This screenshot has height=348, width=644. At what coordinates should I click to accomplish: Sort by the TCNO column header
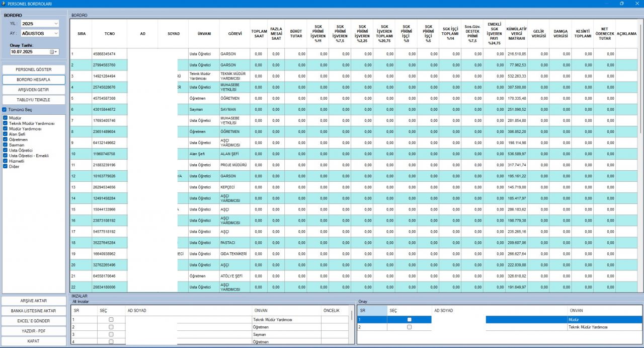point(109,34)
